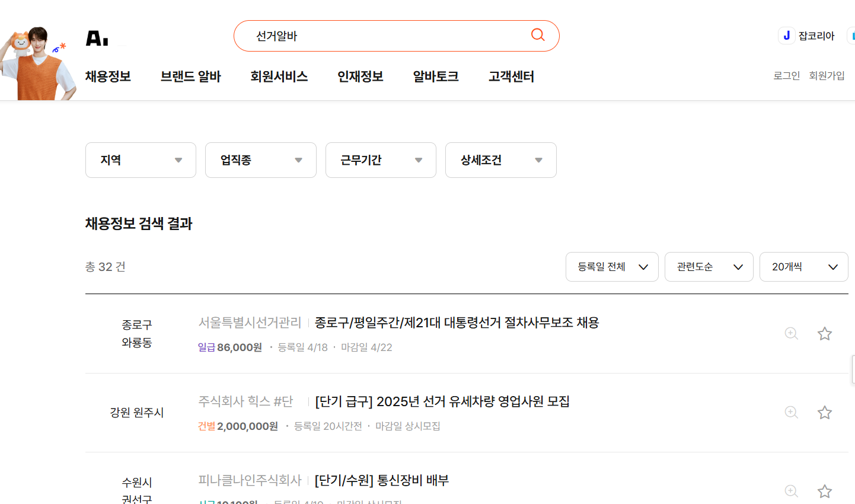Select the 알바토크 menu item
Viewport: 855px width, 504px height.
click(435, 76)
